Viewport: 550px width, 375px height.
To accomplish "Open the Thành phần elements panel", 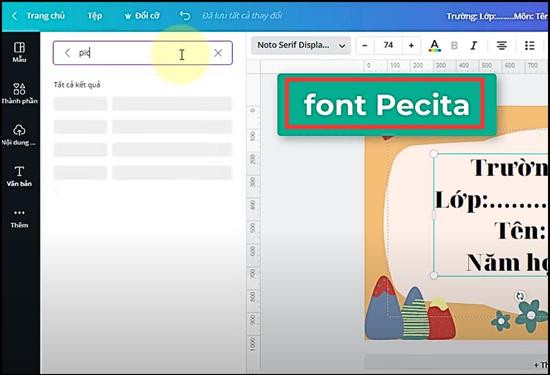I will click(x=19, y=93).
